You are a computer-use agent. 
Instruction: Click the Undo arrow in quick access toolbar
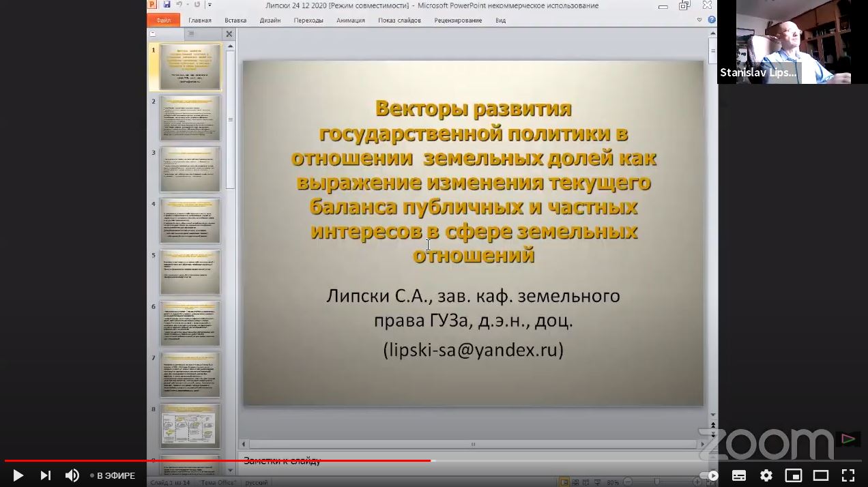[x=178, y=5]
